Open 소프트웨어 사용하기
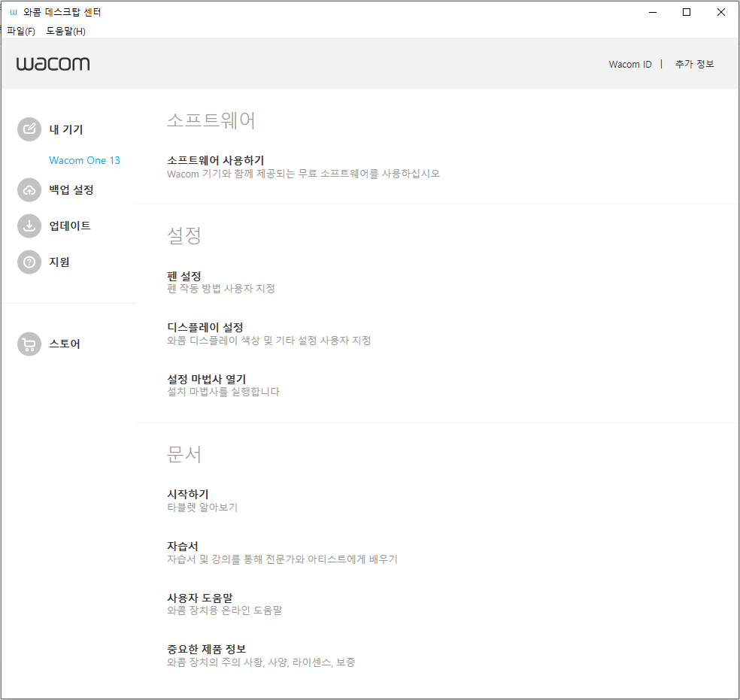The height and width of the screenshot is (700, 740). click(216, 160)
